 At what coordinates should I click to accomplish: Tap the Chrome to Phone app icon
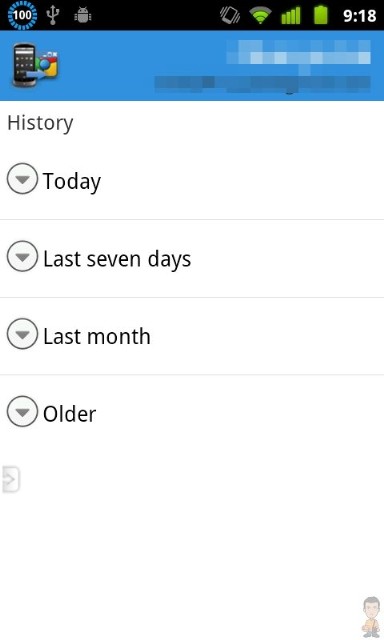coord(35,65)
